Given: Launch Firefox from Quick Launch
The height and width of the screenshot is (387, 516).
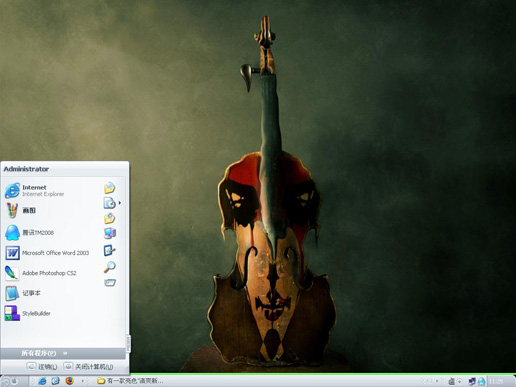Looking at the screenshot, I should point(69,381).
